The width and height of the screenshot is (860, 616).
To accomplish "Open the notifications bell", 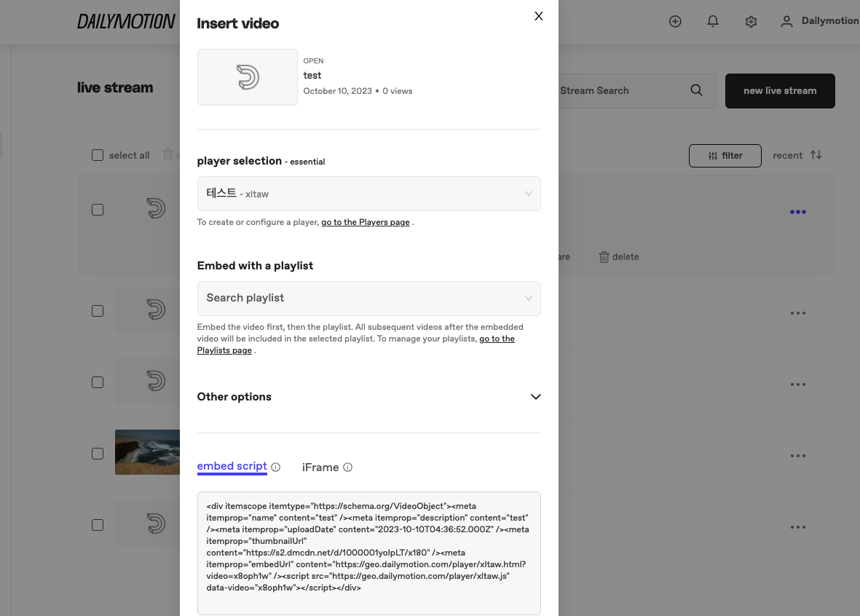I will 713,21.
